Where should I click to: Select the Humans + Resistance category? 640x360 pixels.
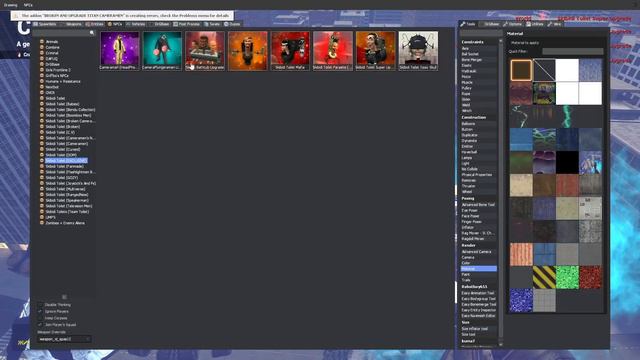click(62, 81)
